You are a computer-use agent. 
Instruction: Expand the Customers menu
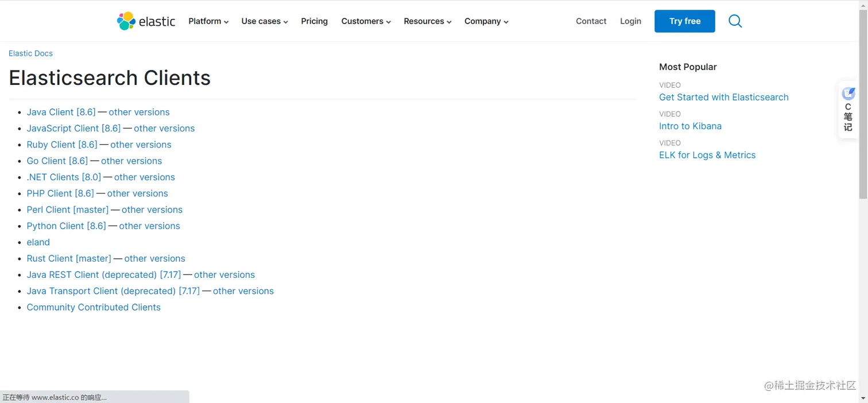click(366, 21)
